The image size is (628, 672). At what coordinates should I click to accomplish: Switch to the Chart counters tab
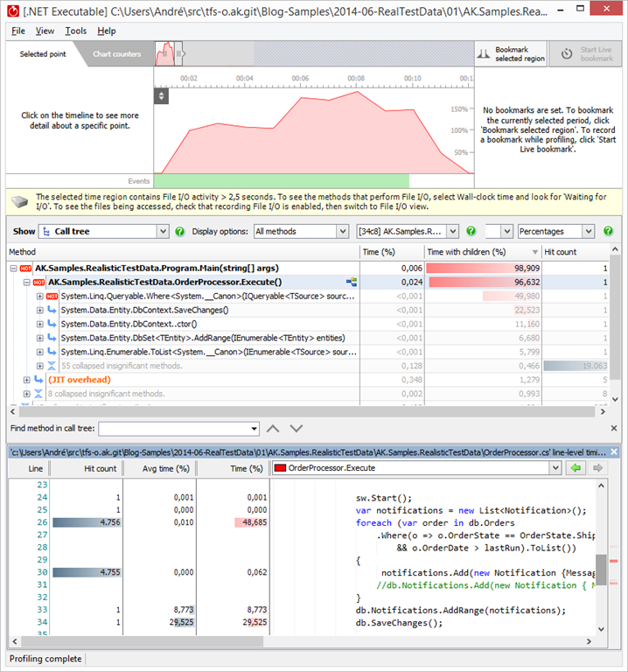(116, 54)
